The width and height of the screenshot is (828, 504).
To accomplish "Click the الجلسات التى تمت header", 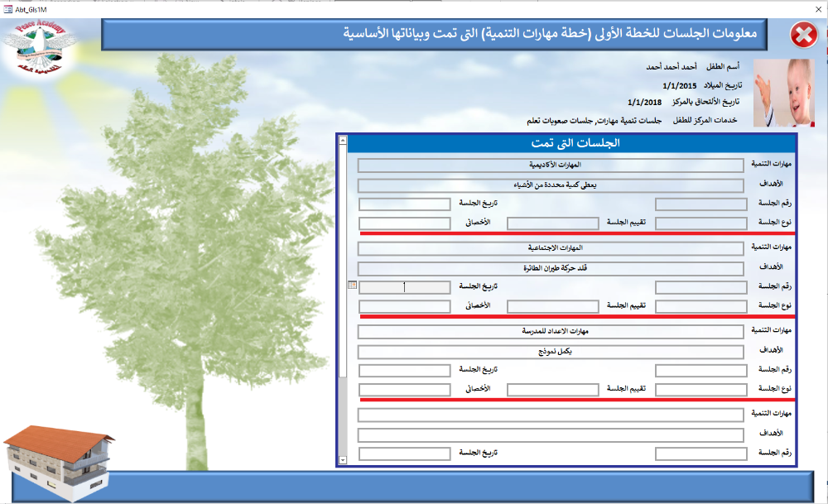I will tap(575, 143).
